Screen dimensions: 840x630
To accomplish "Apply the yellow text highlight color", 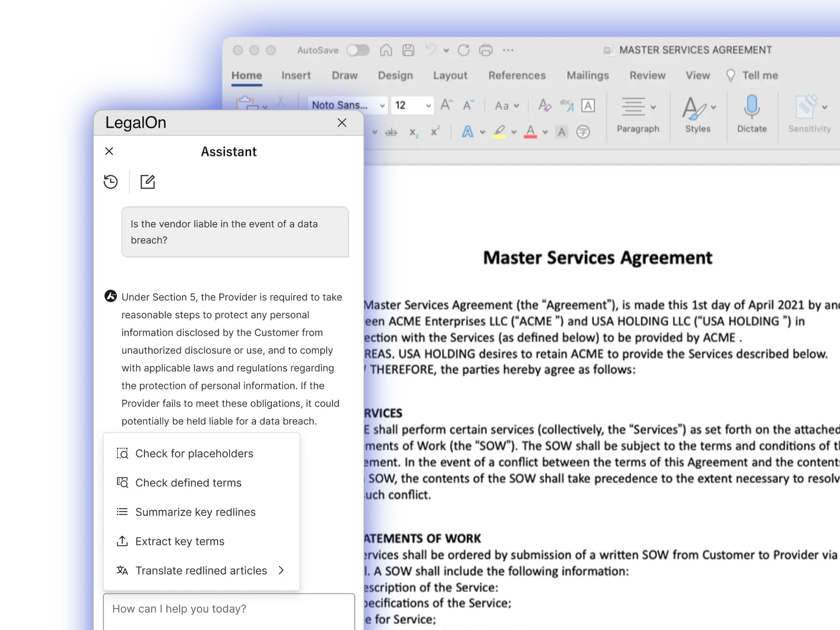I will (499, 132).
